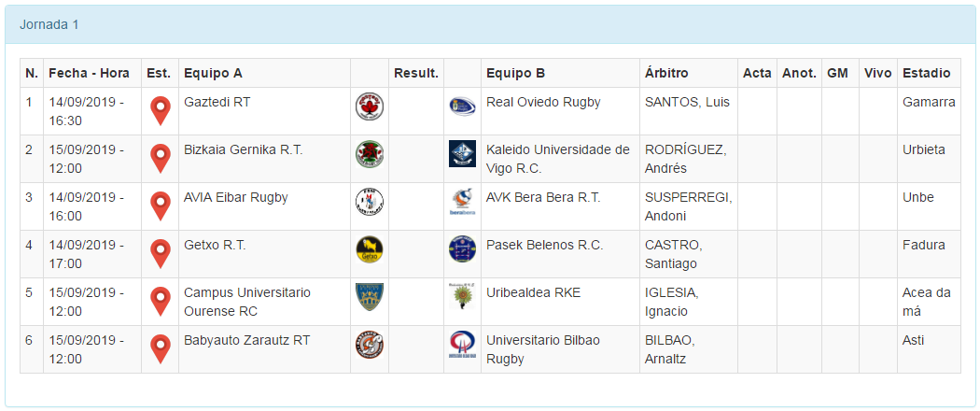Click the Getxo R.T. yellow team crest
980x411 pixels.
point(370,249)
